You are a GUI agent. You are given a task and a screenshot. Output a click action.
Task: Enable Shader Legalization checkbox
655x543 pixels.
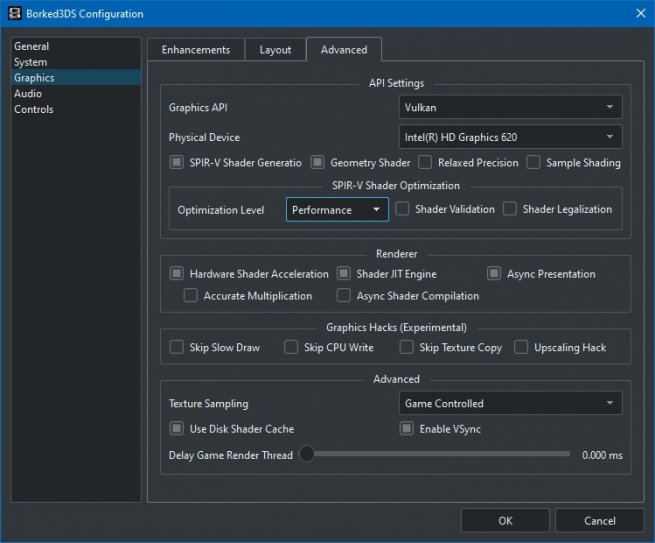click(x=510, y=209)
